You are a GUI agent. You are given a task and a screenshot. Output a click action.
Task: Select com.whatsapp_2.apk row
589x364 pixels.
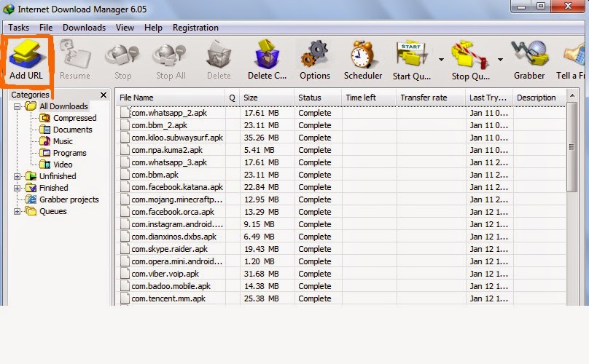pos(340,113)
